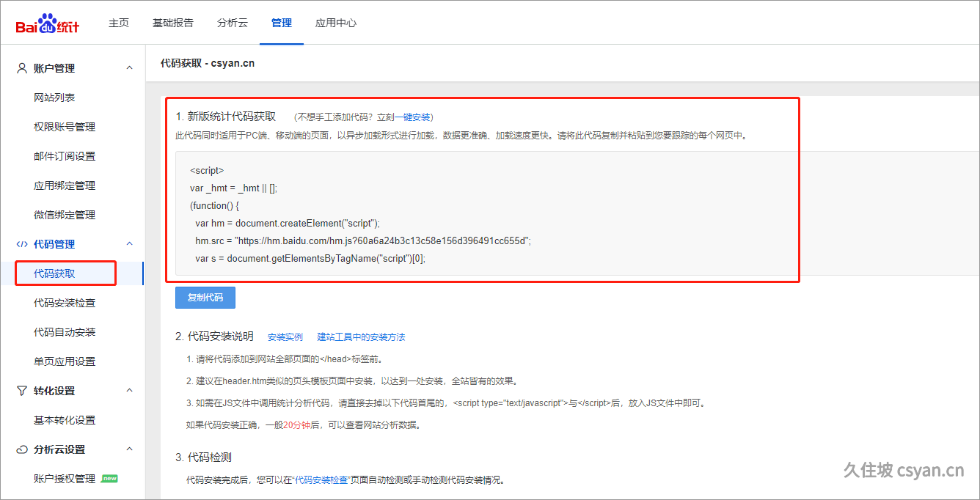Screen dimensions: 980x500
Task: Open 网站列表 in the sidebar
Action: [x=54, y=98]
